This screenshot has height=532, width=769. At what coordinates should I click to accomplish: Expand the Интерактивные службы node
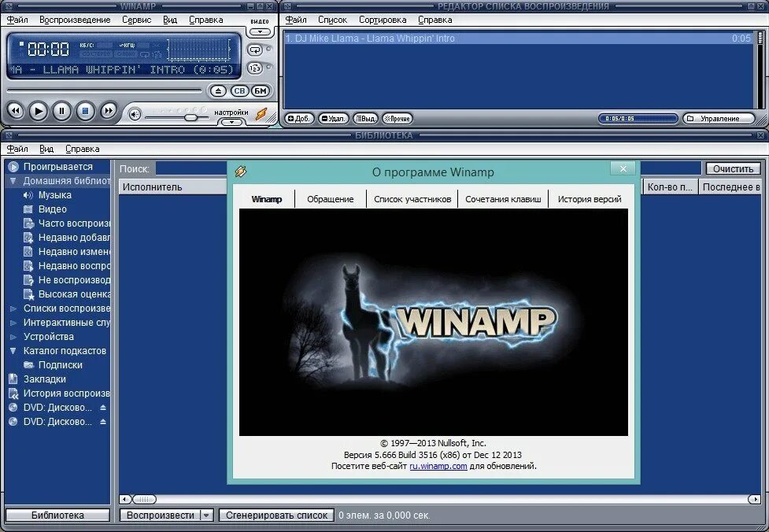(13, 323)
